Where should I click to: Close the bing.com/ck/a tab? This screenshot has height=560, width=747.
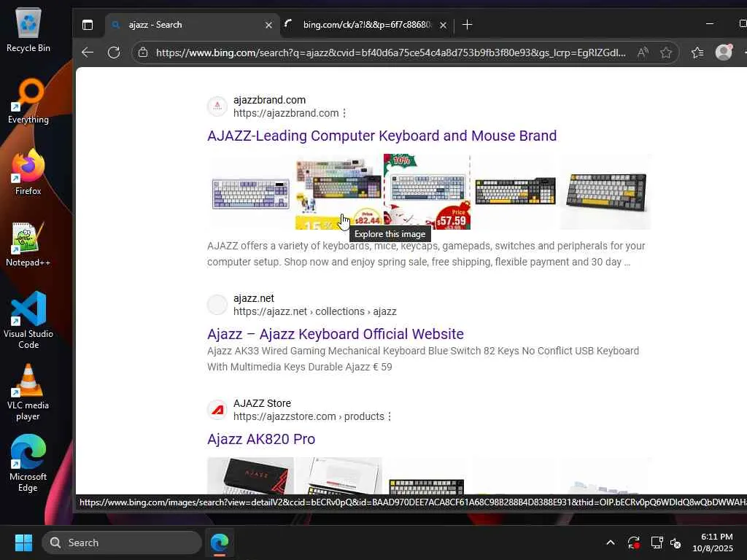pyautogui.click(x=443, y=25)
